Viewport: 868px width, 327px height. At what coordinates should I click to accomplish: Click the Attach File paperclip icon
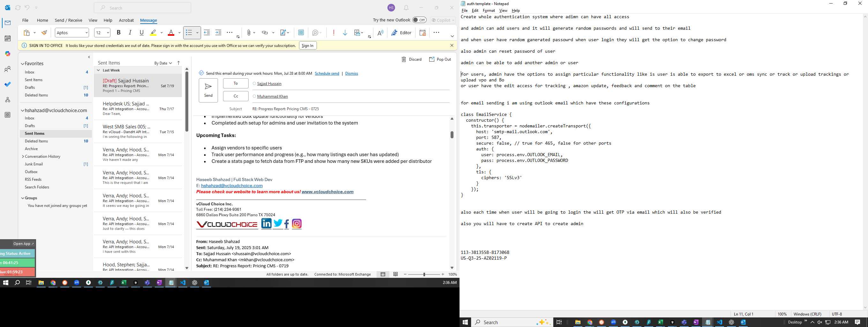point(249,33)
